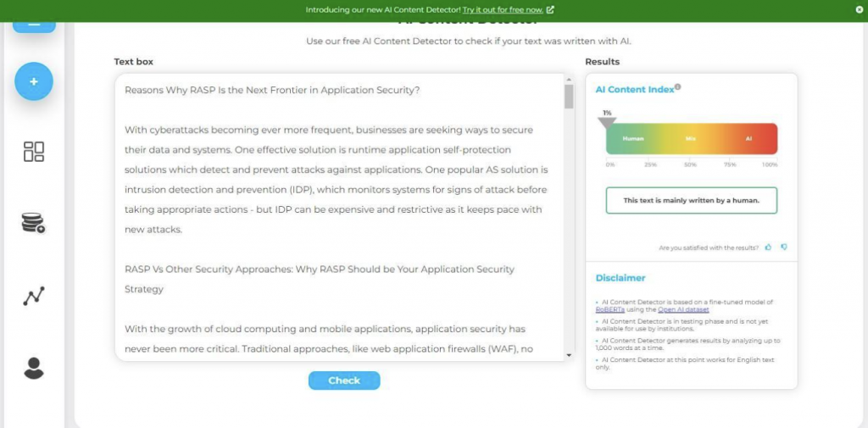Open the user profile icon
The width and height of the screenshot is (868, 428).
[34, 368]
